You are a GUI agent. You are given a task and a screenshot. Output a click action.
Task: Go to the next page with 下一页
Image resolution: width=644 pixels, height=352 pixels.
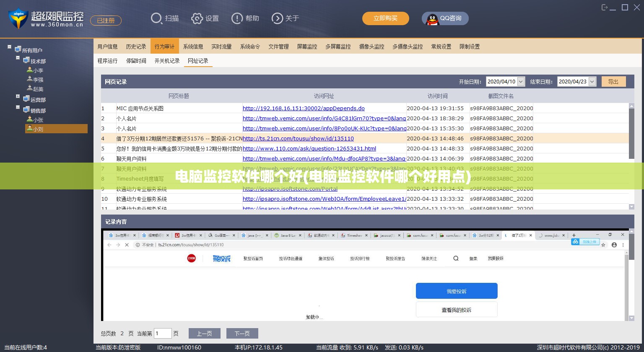coord(242,334)
